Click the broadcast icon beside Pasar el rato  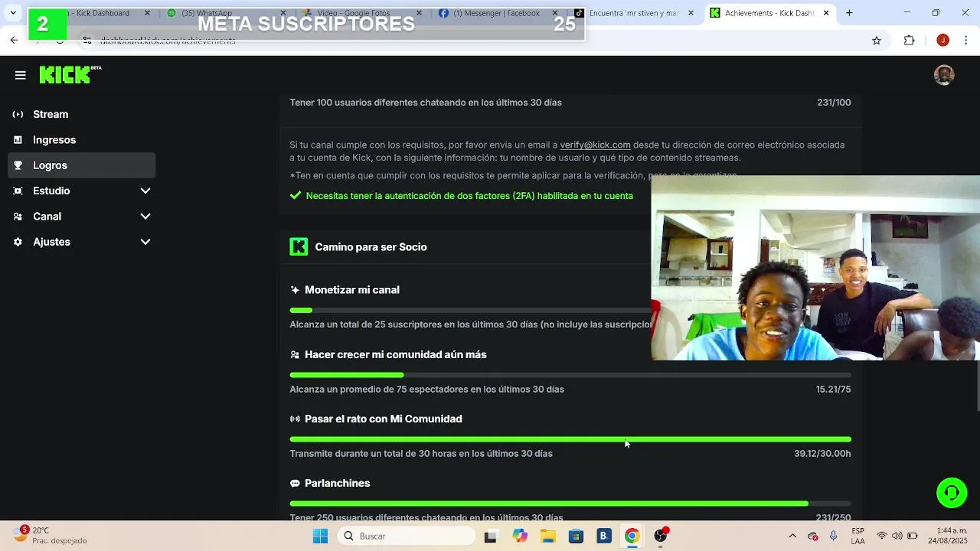[x=295, y=419]
